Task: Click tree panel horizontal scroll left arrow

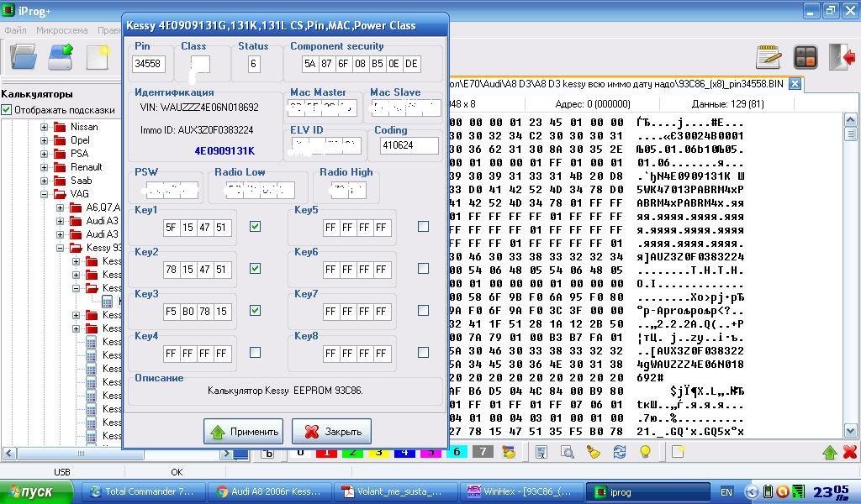Action: 9,454
